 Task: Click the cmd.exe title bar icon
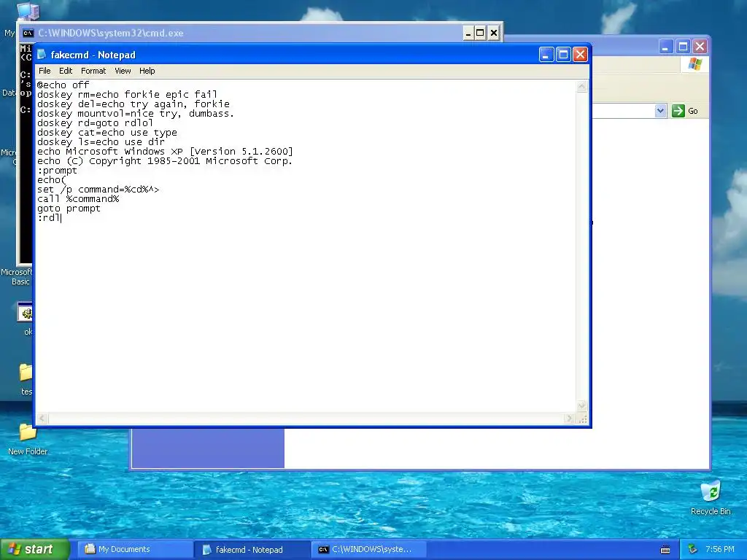click(28, 33)
